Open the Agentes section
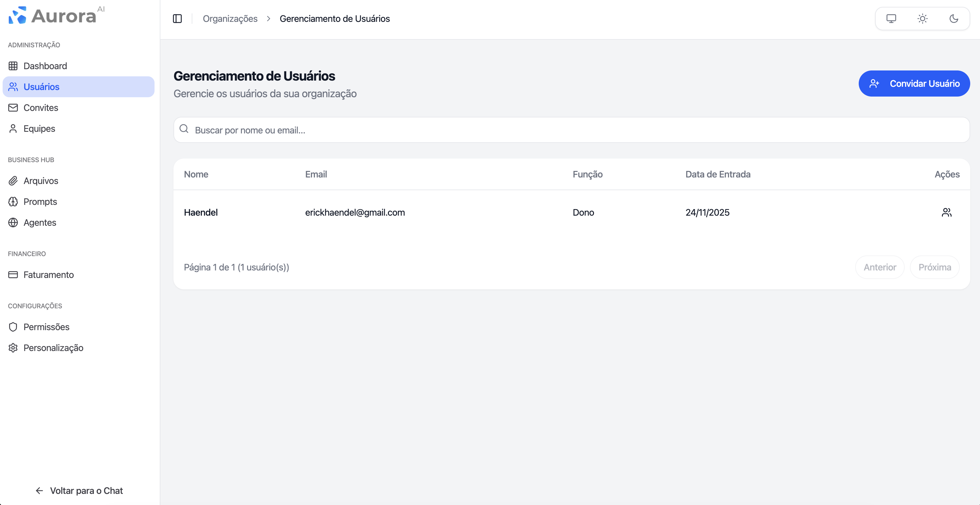This screenshot has width=980, height=505. tap(39, 222)
